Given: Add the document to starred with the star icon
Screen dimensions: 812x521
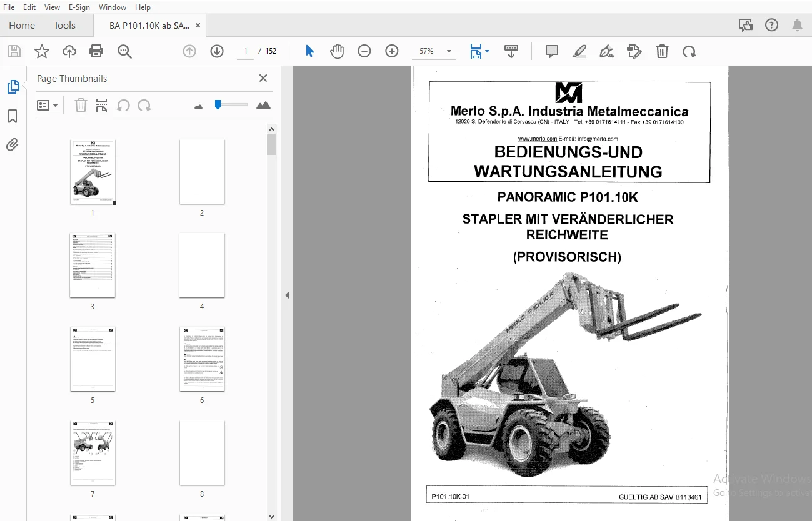Looking at the screenshot, I should click(x=42, y=51).
